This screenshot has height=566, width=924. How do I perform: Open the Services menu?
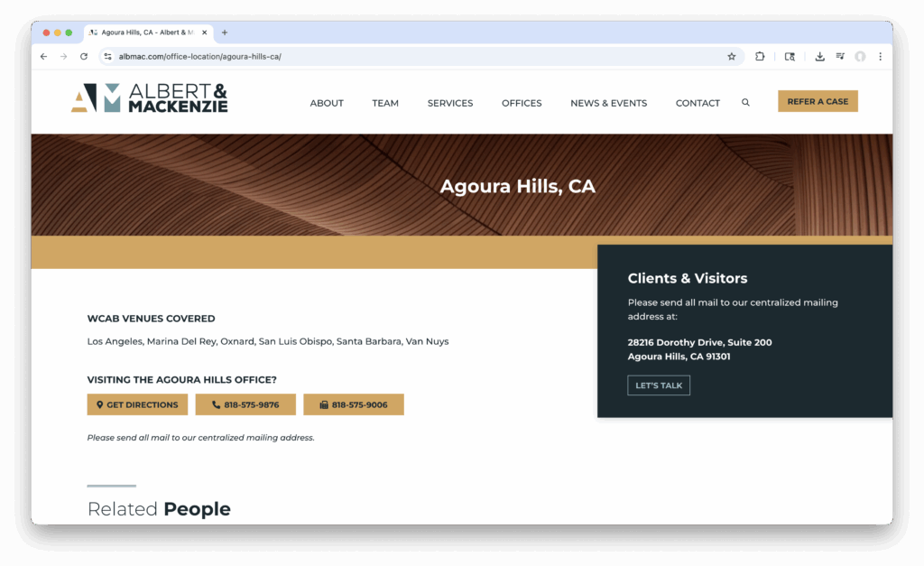click(x=450, y=103)
